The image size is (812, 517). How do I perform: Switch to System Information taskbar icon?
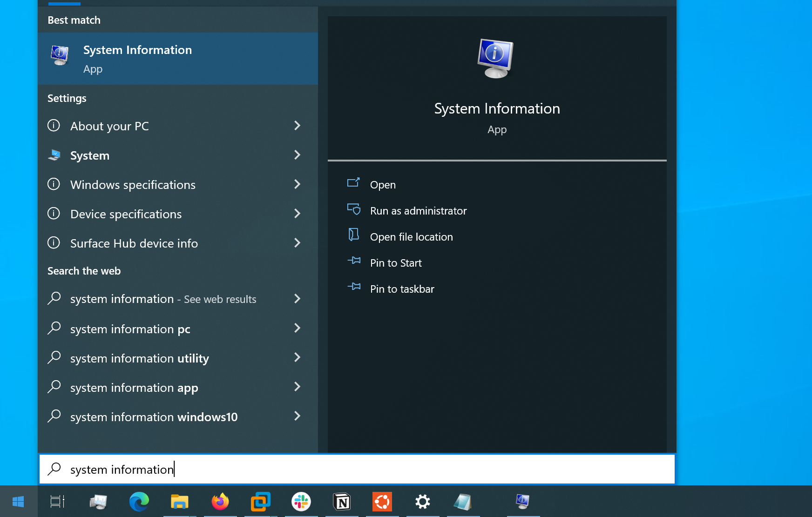523,501
